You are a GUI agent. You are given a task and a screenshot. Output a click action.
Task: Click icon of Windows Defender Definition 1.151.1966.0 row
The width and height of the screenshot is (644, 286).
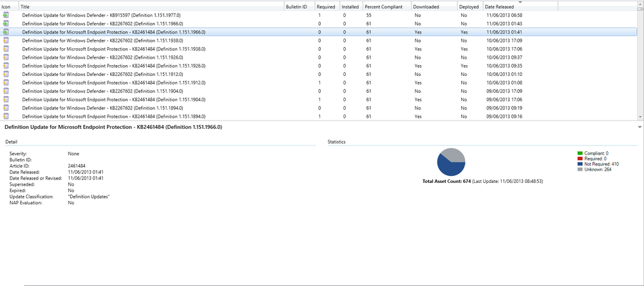tap(6, 23)
